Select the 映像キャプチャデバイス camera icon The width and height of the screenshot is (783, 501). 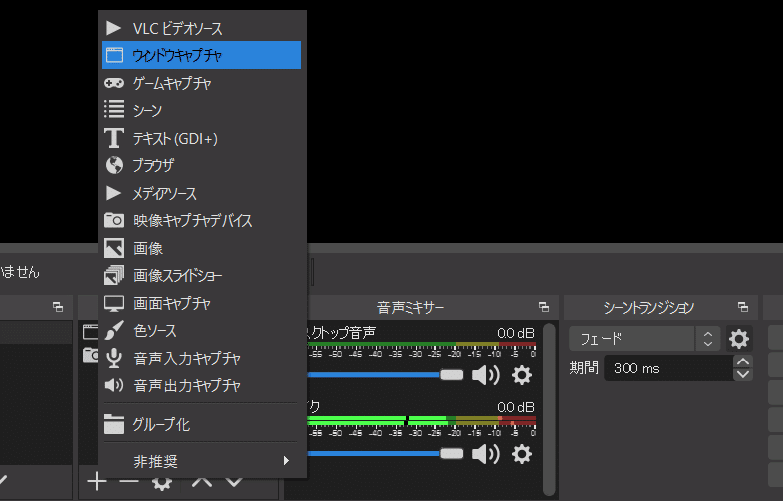pyautogui.click(x=114, y=220)
